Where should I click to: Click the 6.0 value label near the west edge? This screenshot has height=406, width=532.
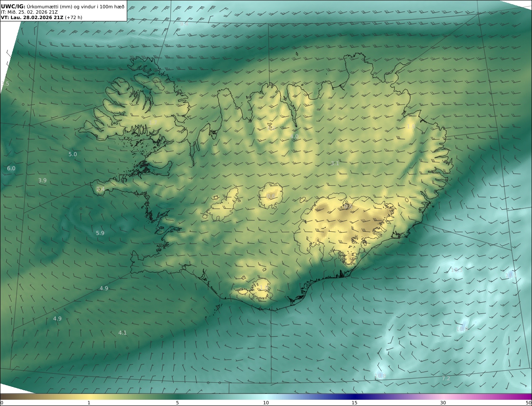click(x=11, y=168)
